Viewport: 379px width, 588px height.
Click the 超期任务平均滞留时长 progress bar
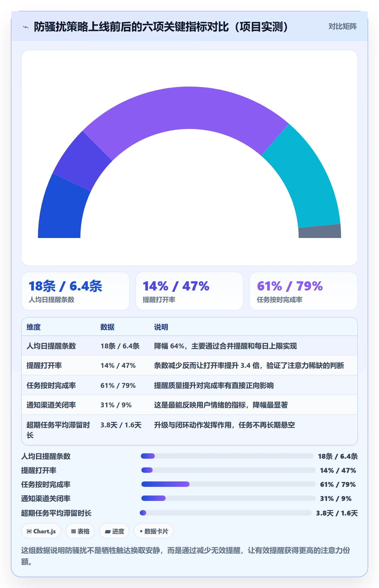tap(226, 513)
